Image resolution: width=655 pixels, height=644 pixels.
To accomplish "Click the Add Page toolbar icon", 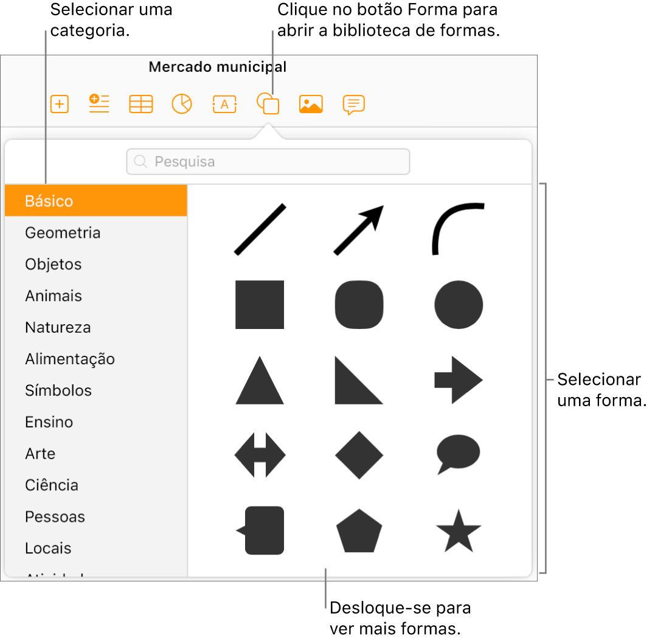I will (x=60, y=104).
